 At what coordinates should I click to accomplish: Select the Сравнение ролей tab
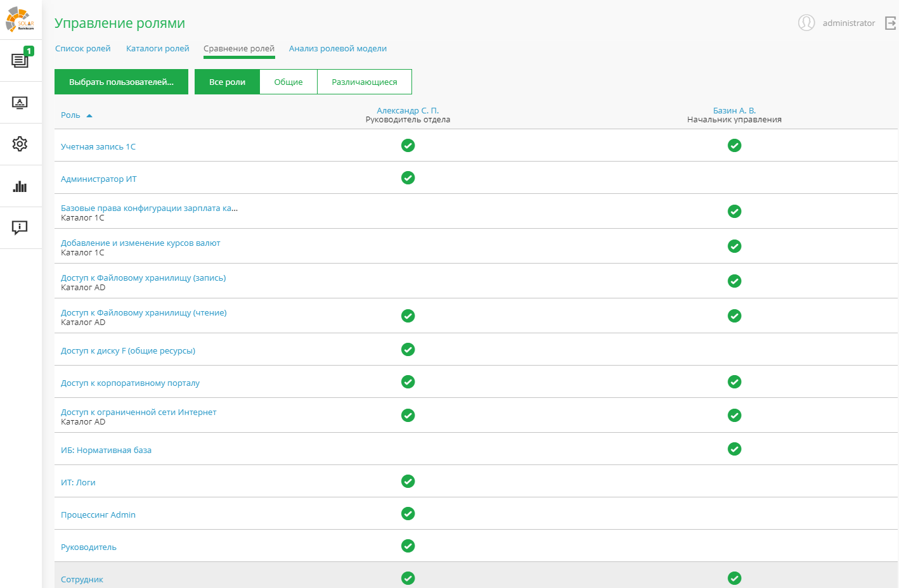point(239,49)
